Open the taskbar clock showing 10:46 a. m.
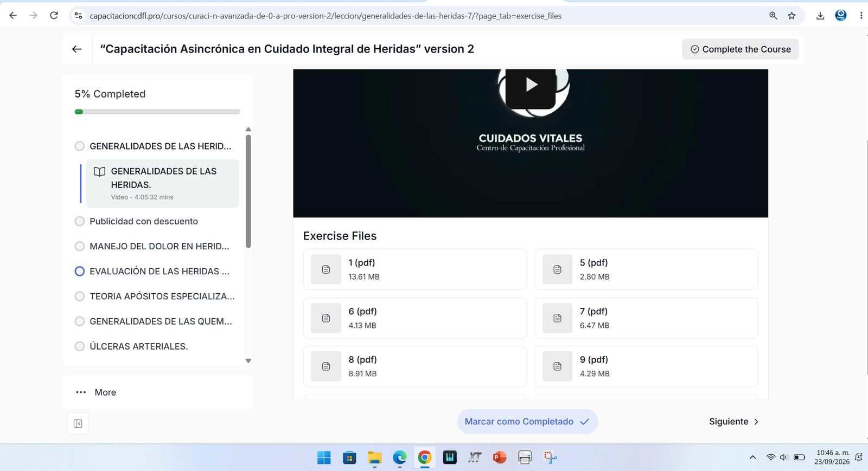This screenshot has width=868, height=471. [833, 457]
